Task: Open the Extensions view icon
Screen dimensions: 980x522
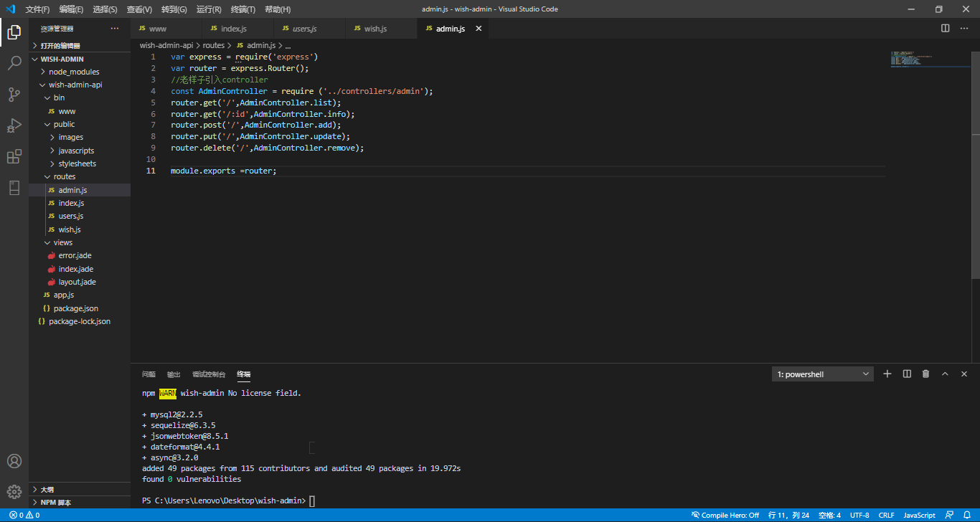Action: pyautogui.click(x=14, y=156)
